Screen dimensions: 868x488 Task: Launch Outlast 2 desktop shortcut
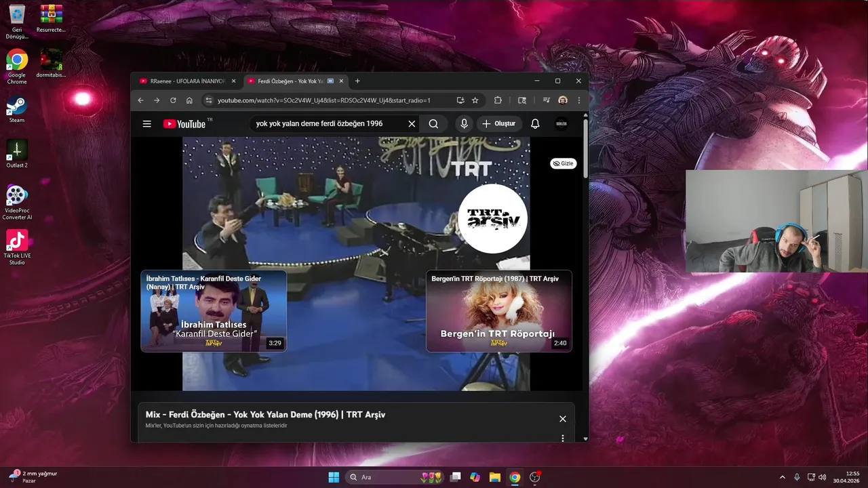point(17,154)
